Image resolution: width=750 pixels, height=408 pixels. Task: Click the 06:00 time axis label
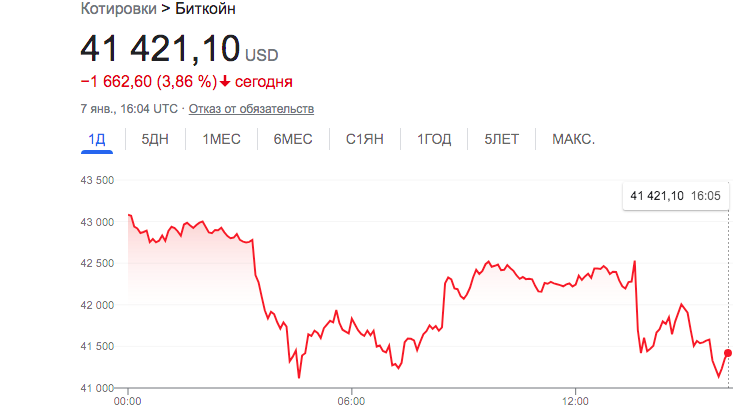point(351,400)
